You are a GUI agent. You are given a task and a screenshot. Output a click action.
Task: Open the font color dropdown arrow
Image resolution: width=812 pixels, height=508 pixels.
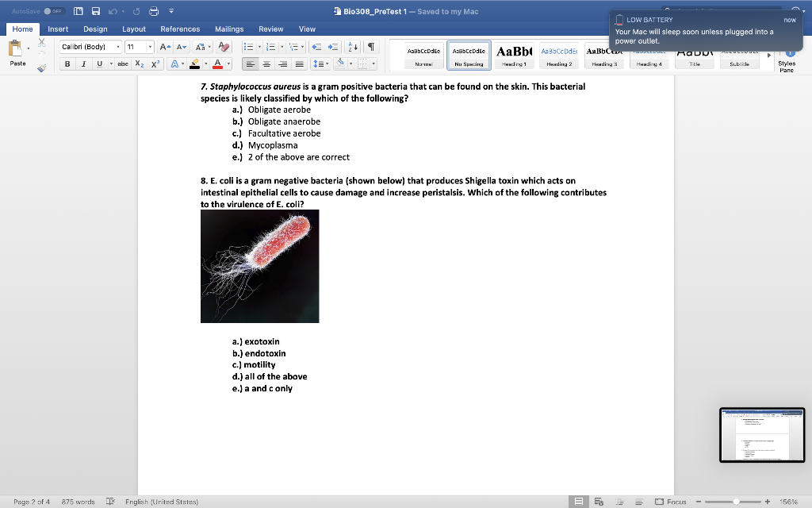click(229, 63)
